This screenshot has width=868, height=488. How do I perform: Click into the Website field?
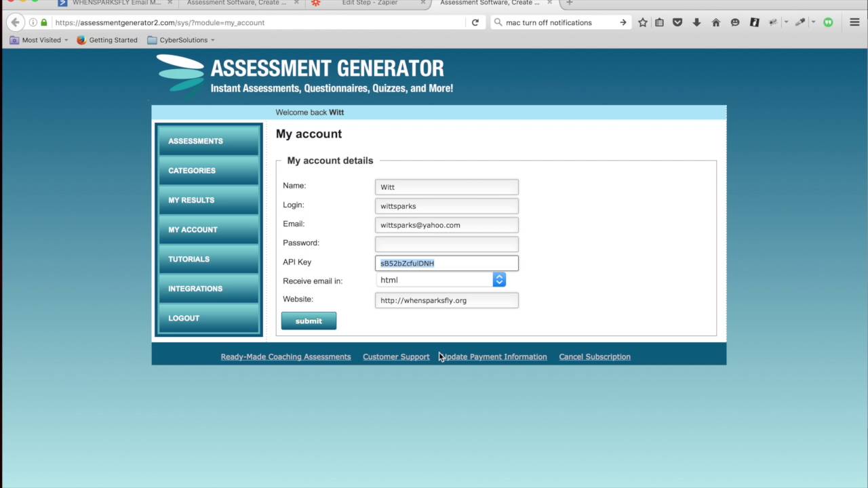[x=447, y=300]
